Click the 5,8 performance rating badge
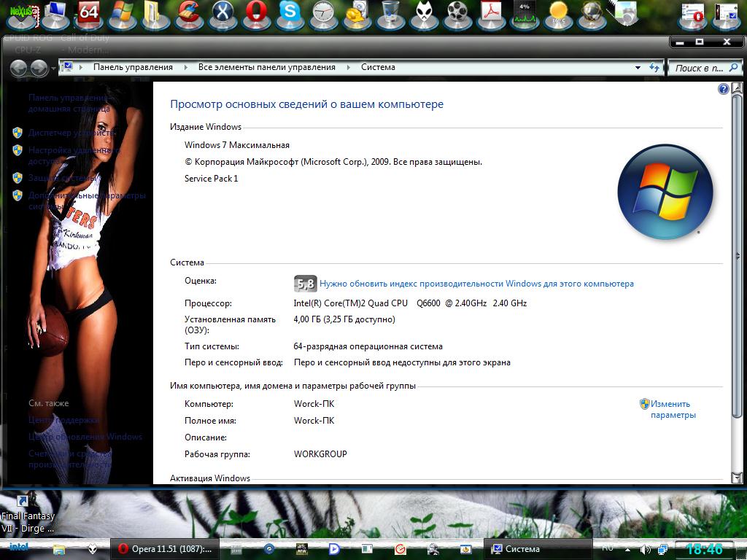Screen dimensions: 747x560 coord(306,284)
